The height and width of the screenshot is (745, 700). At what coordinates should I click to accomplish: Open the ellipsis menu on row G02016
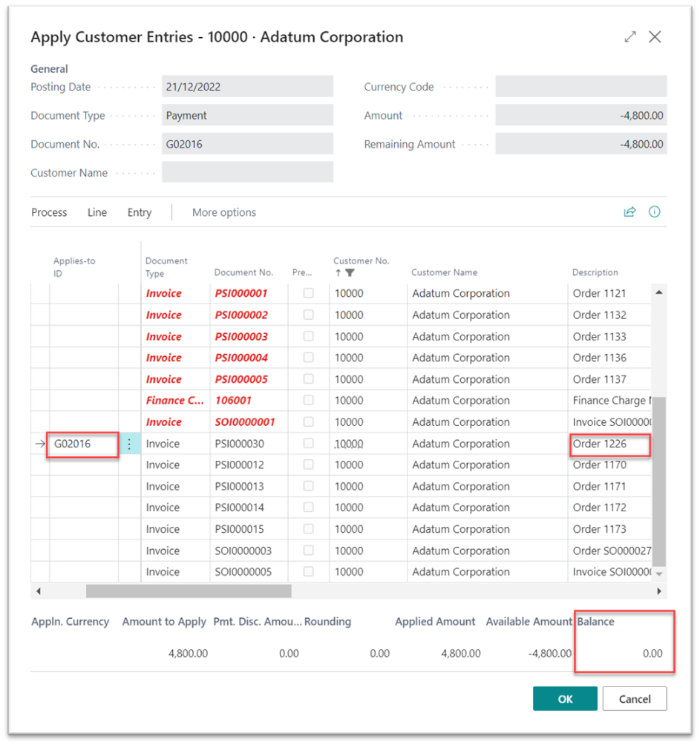pyautogui.click(x=129, y=443)
